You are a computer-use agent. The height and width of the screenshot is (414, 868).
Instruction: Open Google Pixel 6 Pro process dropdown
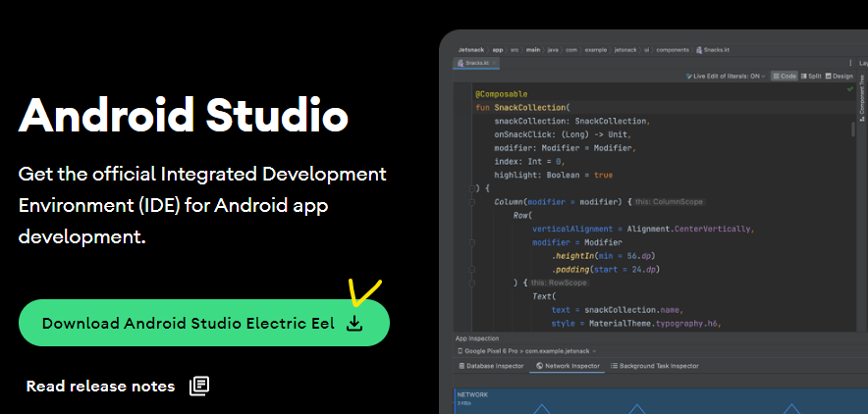coord(526,351)
